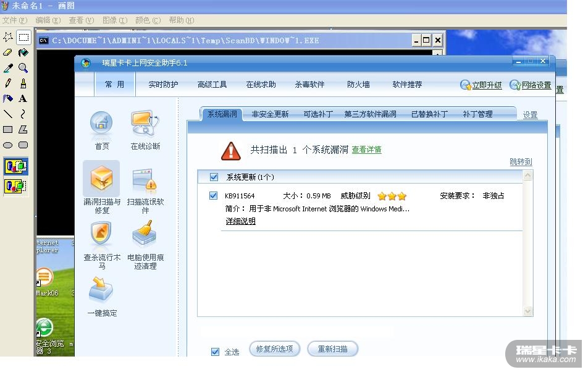
Task: Select the 第三方软件漏洞 sub-tab
Action: click(x=371, y=114)
